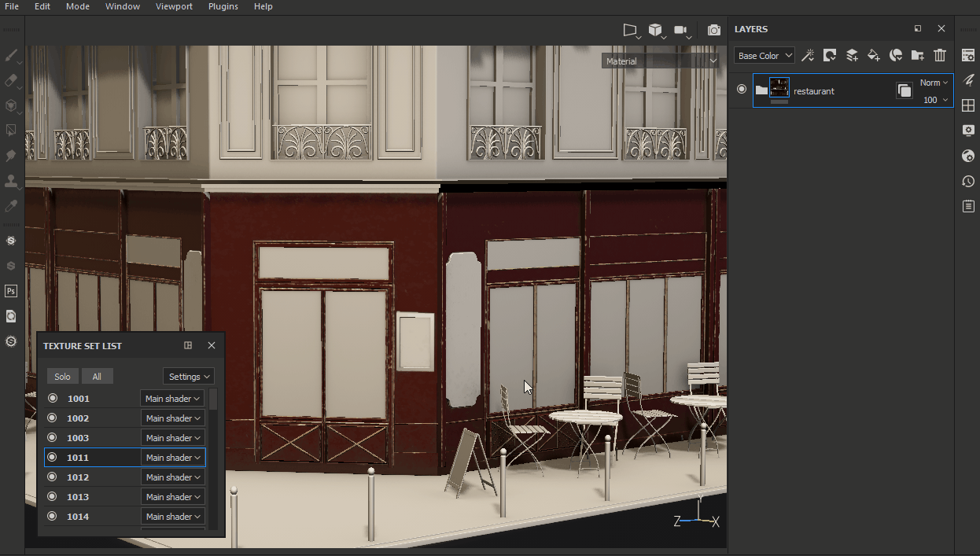
Task: Create a new folder in Layers panel
Action: 918,55
